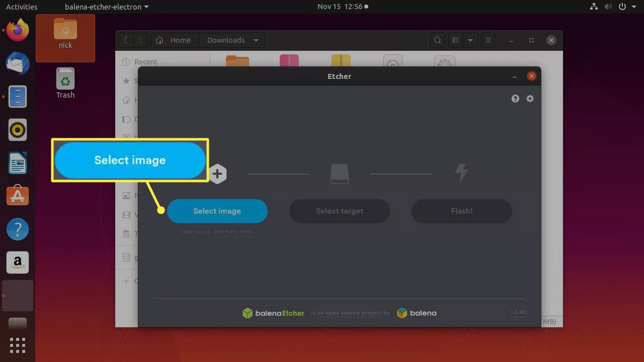Open the Downloads path dropdown in Files
Screen dimensions: 644x362
click(232, 40)
